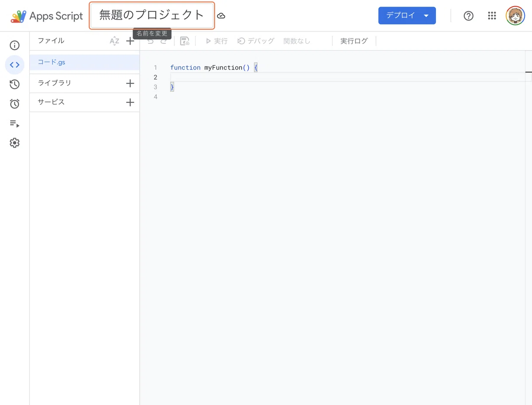Open the project overview info icon
Image resolution: width=532 pixels, height=405 pixels.
tap(15, 45)
